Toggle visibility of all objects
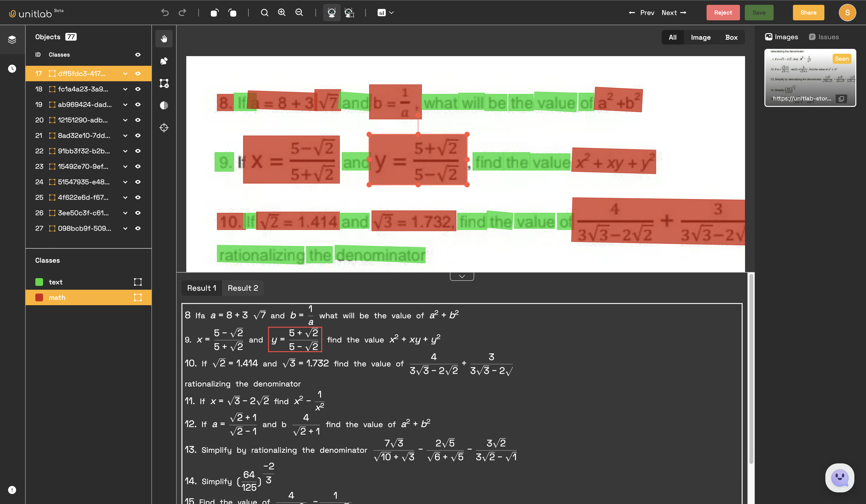The height and width of the screenshot is (504, 866). (137, 55)
